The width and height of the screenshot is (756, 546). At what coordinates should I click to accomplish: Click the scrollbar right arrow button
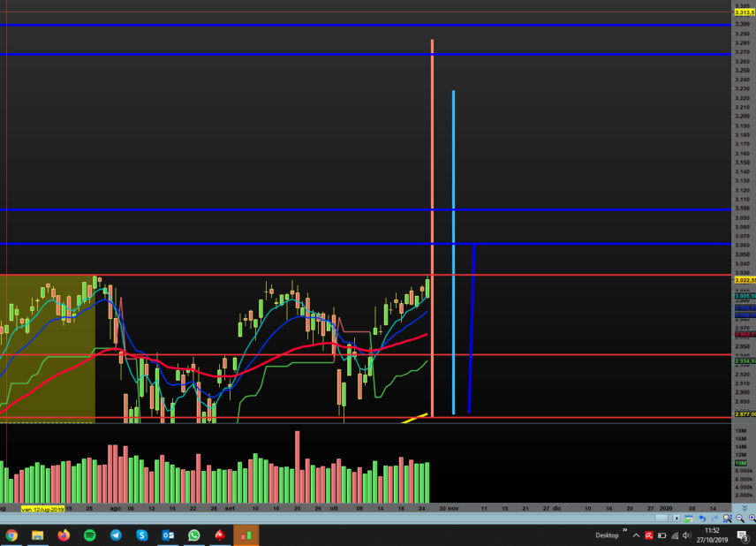[677, 519]
